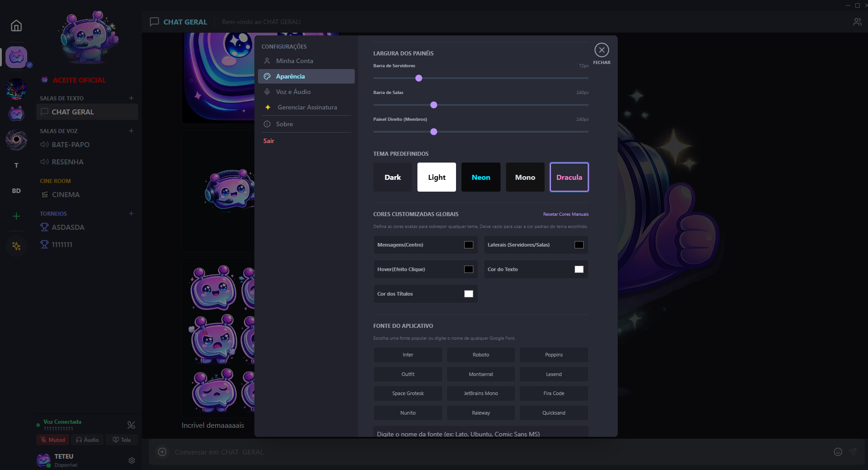
Task: Open the T server in sidebar
Action: click(16, 165)
